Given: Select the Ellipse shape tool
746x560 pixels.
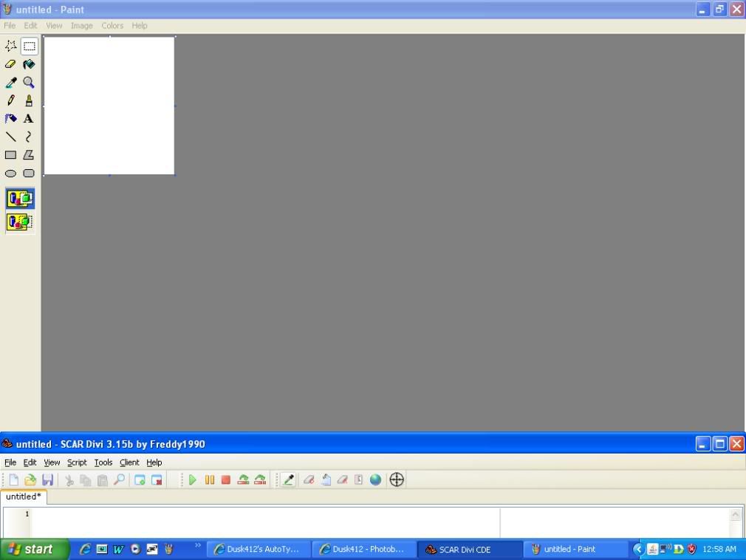Looking at the screenshot, I should [x=10, y=174].
